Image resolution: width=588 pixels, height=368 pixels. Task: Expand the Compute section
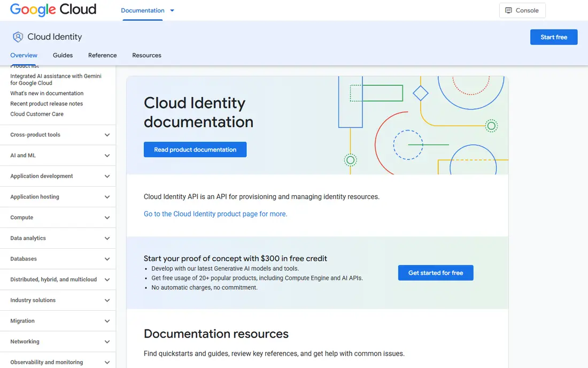tap(58, 218)
